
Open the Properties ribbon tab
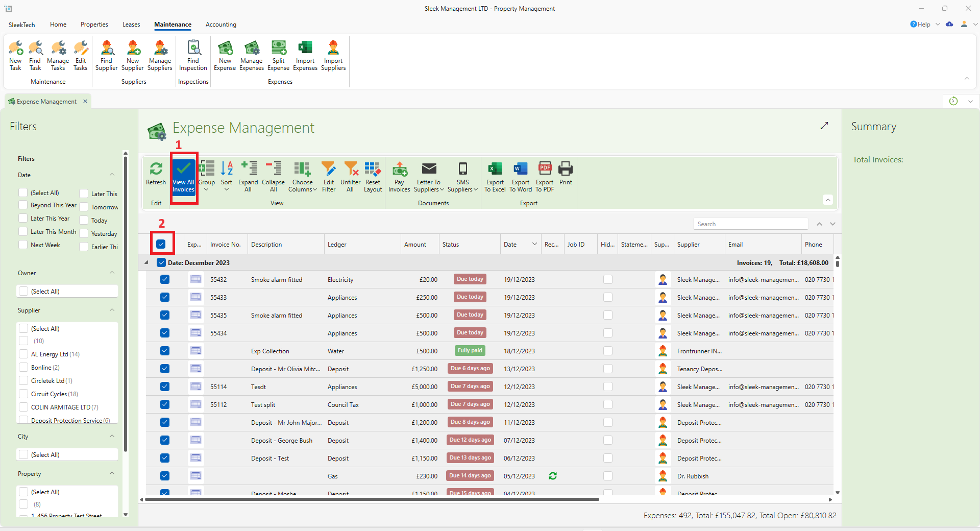(x=94, y=25)
